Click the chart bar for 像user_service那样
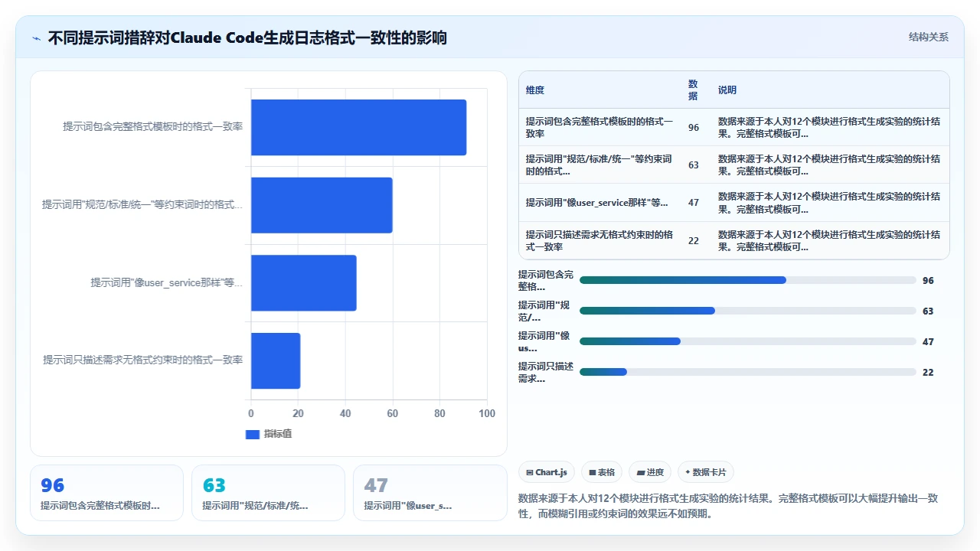The height and width of the screenshot is (551, 980). click(x=304, y=283)
